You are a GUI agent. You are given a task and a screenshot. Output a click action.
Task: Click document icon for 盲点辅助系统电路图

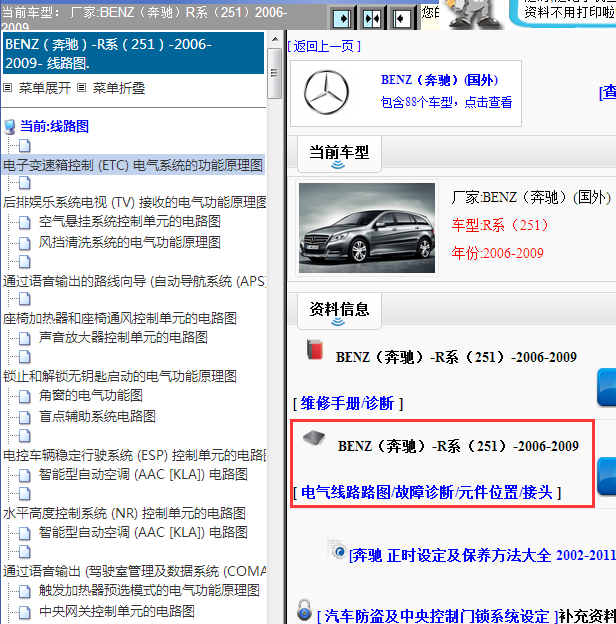coord(25,417)
